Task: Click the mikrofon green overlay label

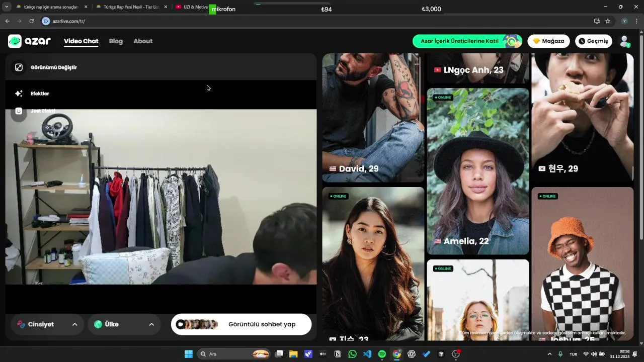Action: (222, 9)
